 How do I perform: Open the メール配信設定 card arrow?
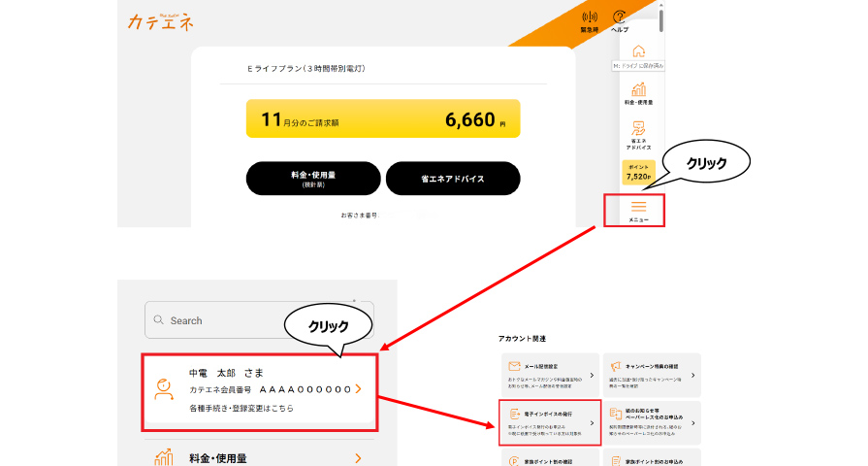(x=592, y=376)
